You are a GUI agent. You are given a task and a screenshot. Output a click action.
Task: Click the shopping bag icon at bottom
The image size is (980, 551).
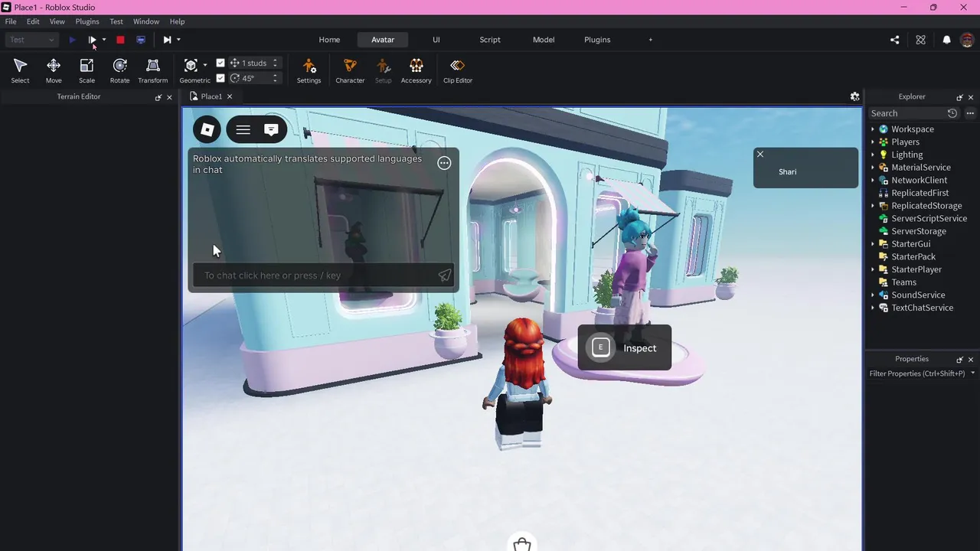(522, 543)
